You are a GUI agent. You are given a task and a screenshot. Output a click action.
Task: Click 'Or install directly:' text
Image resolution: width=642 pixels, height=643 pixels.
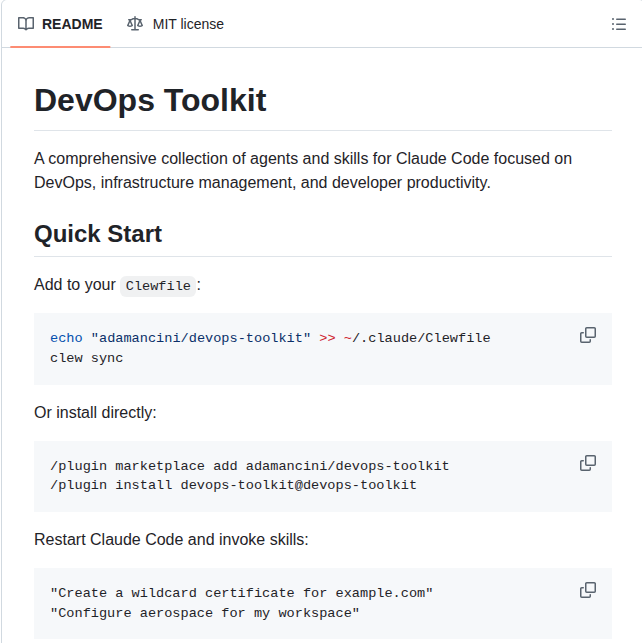(95, 413)
